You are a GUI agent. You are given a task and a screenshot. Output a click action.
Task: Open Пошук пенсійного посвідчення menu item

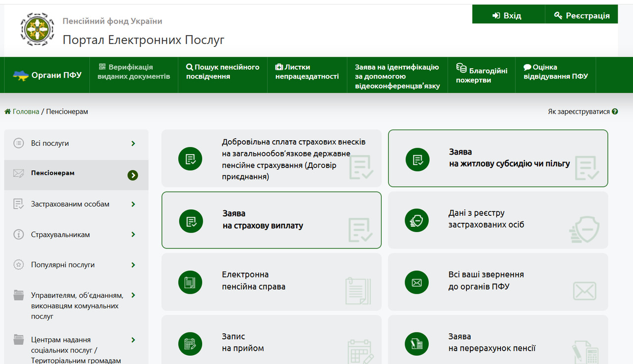pyautogui.click(x=223, y=72)
